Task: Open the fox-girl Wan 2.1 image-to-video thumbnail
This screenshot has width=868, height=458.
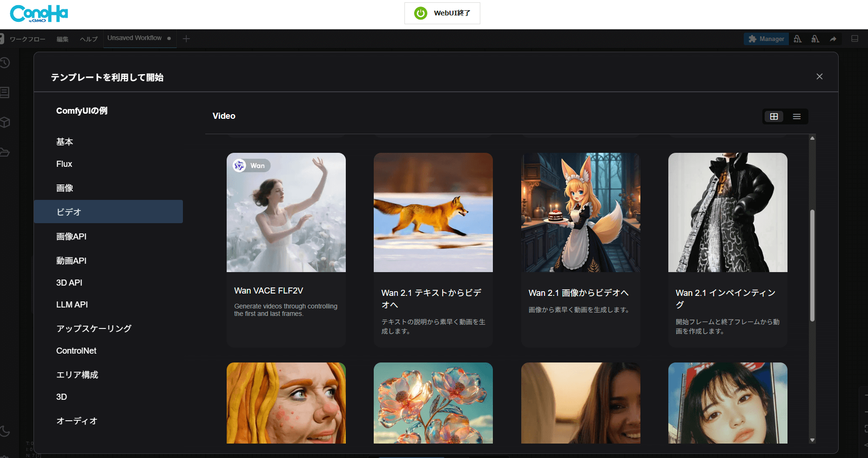Action: (x=581, y=212)
